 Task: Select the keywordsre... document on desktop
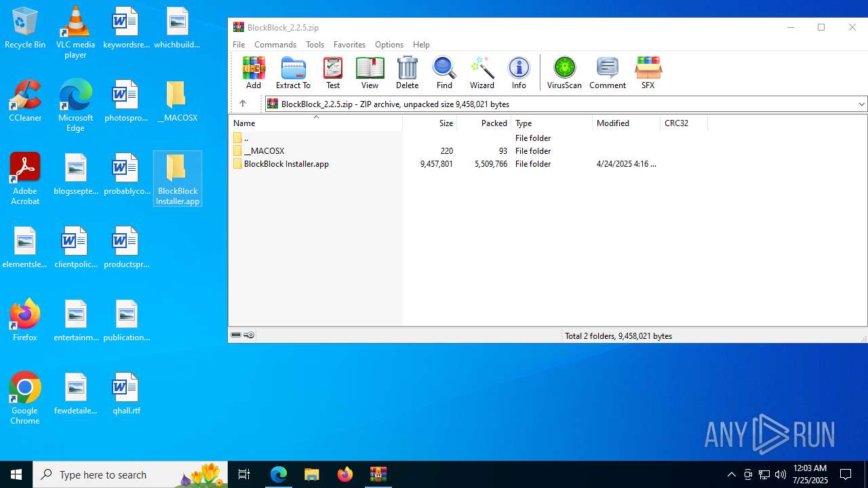(126, 28)
